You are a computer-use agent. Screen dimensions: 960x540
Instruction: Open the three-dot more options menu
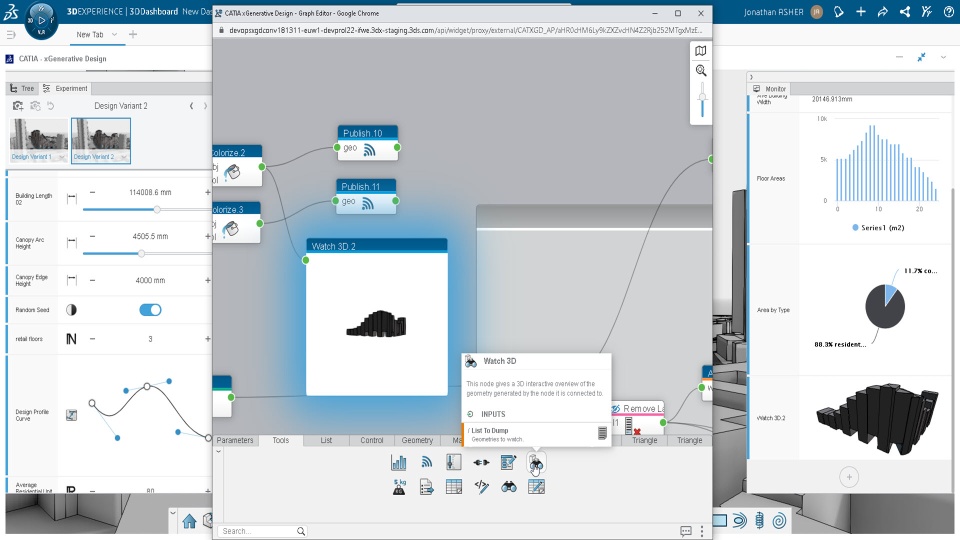[702, 531]
